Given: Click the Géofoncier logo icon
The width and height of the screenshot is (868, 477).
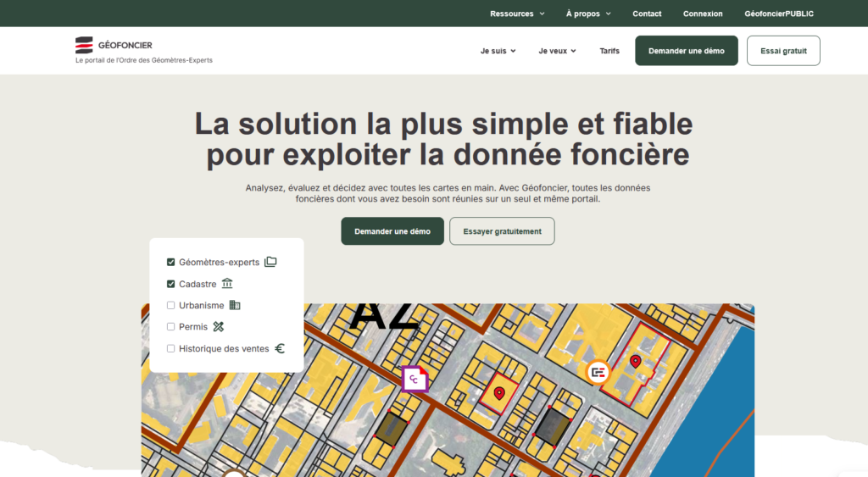Looking at the screenshot, I should click(x=84, y=45).
